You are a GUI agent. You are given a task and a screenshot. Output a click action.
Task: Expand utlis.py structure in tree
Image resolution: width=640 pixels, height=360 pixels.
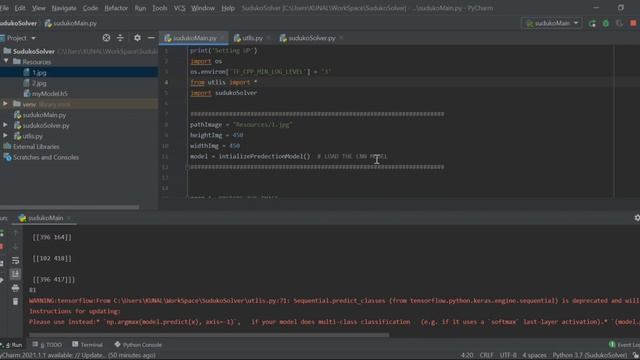[x=5, y=136]
